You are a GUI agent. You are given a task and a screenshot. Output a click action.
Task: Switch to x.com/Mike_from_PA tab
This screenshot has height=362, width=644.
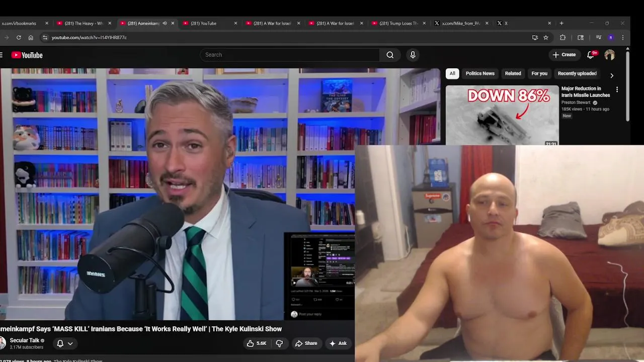[x=461, y=23]
